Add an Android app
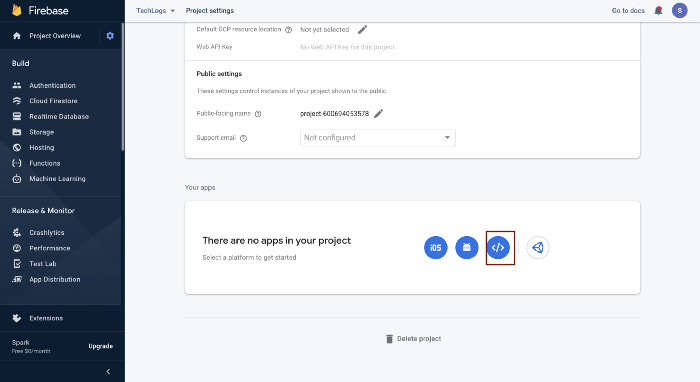 [467, 247]
